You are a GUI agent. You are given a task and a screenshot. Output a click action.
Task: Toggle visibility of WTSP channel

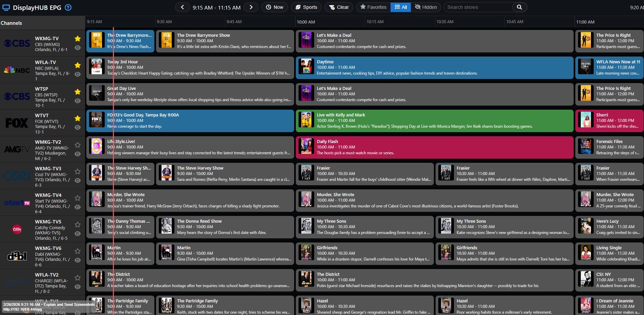click(x=78, y=101)
